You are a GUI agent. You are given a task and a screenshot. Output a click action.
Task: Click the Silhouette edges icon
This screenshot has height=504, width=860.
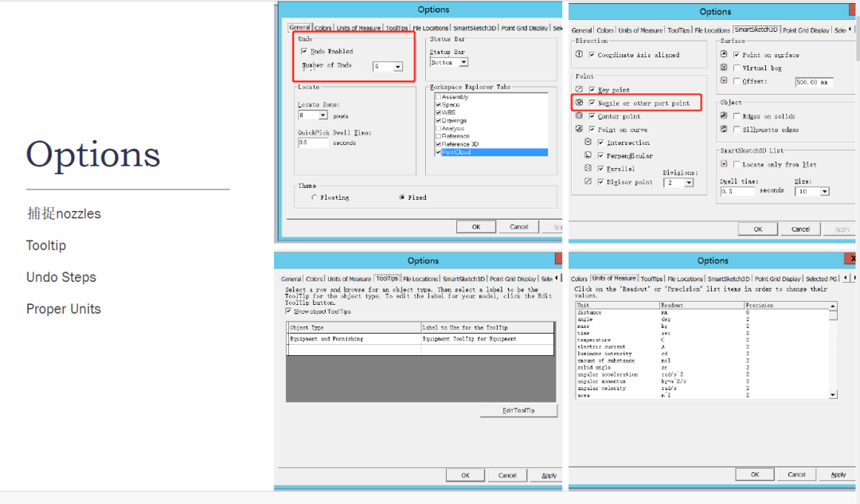pos(724,129)
